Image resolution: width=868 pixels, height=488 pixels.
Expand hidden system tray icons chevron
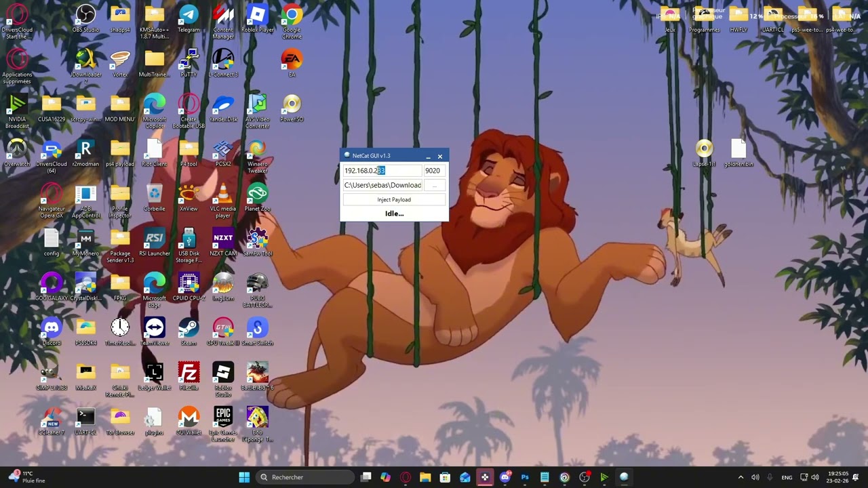click(x=741, y=477)
